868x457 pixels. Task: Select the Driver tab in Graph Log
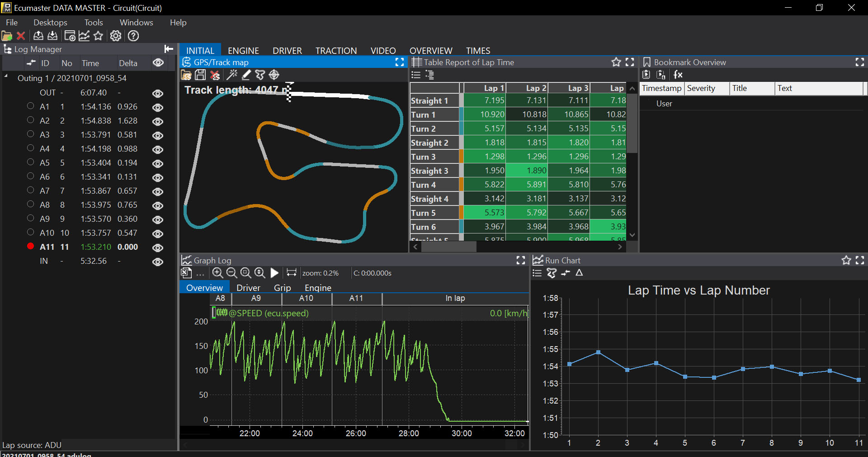click(248, 288)
